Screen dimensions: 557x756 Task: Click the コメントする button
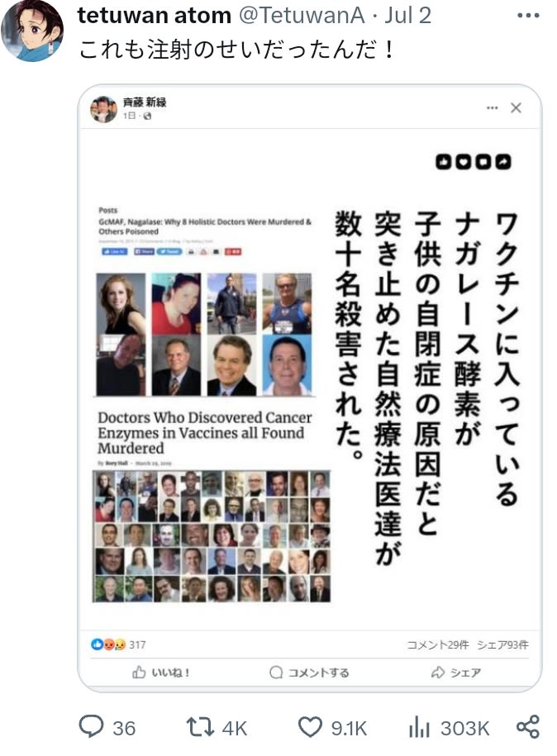click(x=309, y=672)
